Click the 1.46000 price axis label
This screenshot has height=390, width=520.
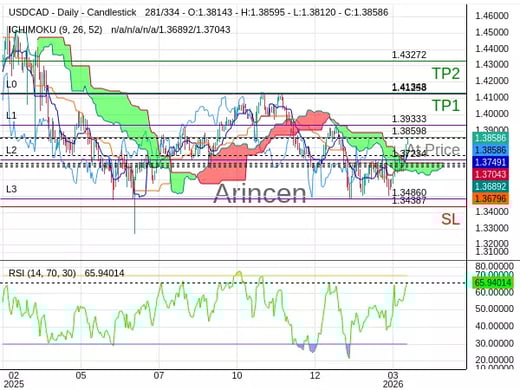(492, 16)
